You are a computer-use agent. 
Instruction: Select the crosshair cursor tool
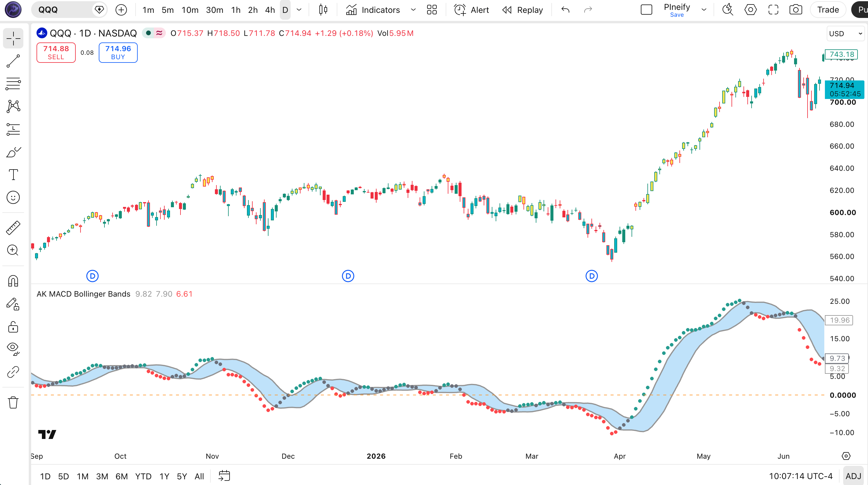point(13,38)
